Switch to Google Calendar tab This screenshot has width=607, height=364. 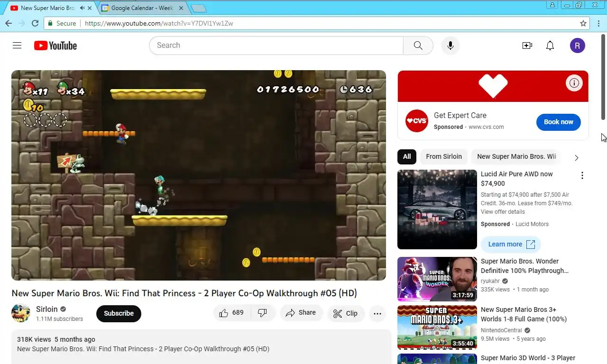(142, 8)
